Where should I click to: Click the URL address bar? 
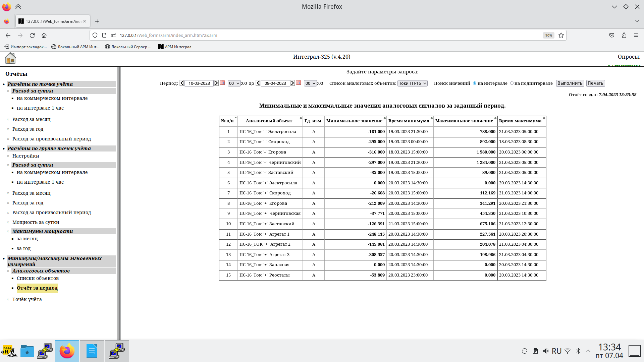click(329, 35)
